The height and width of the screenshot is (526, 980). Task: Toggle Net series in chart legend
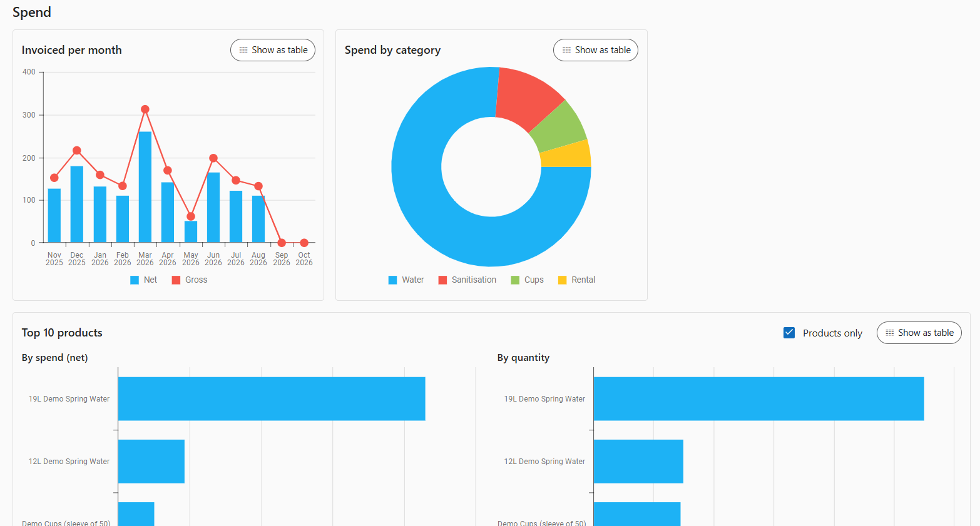coord(144,280)
